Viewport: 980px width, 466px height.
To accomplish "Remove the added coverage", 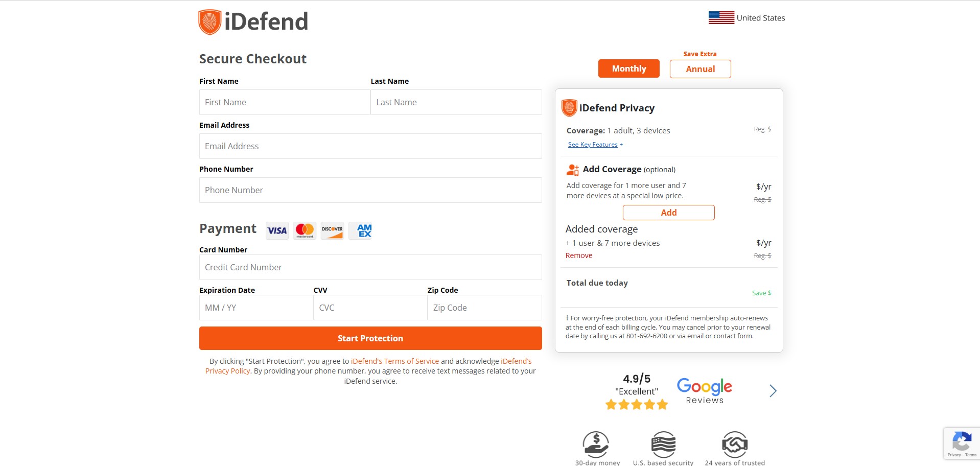I will pos(578,255).
